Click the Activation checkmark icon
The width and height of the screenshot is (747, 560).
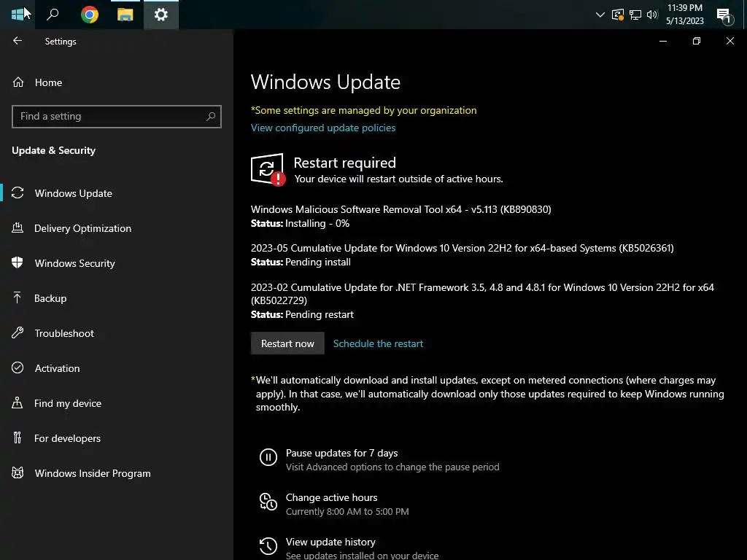tap(18, 367)
